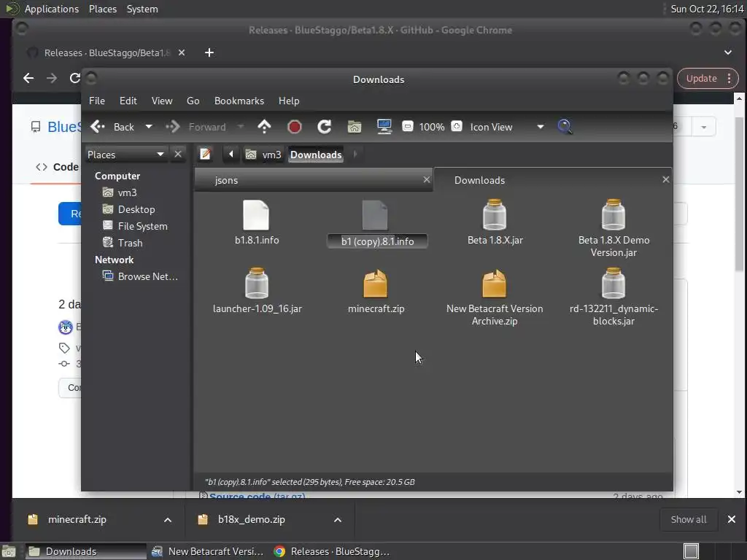Viewport: 747px width, 560px height.
Task: Click vm3 in the path bar
Action: coord(263,155)
